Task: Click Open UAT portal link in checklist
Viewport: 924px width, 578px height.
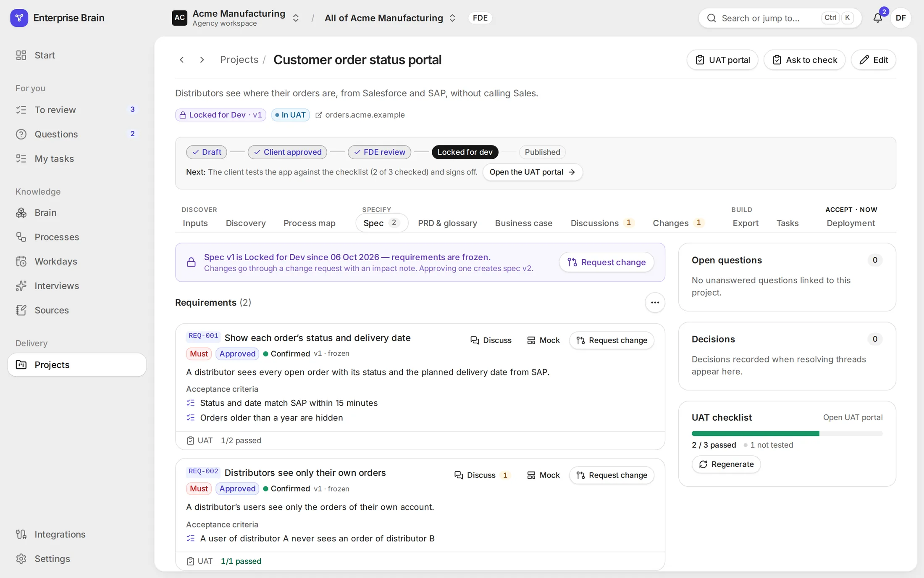Action: click(x=853, y=417)
